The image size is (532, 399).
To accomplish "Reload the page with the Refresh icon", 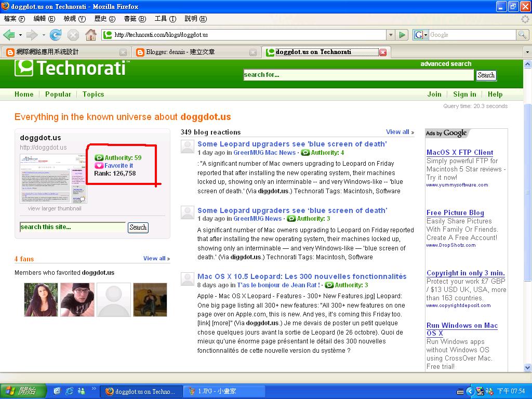I will point(55,35).
